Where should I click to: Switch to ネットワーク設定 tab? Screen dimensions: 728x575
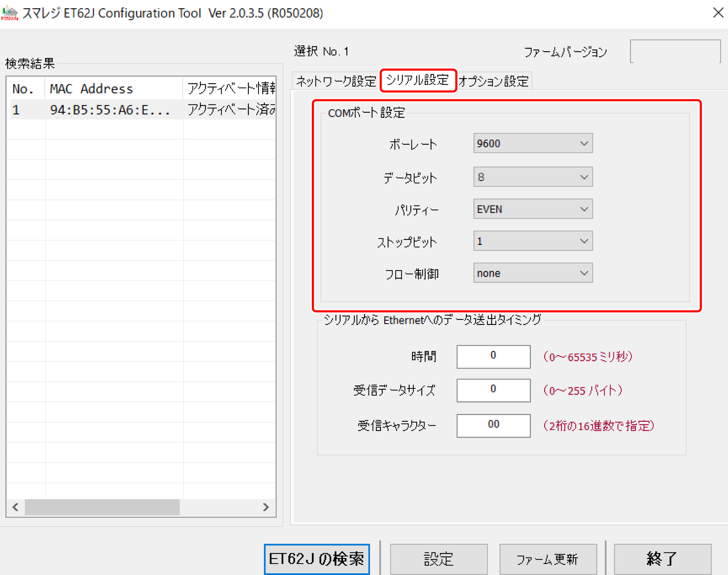336,81
